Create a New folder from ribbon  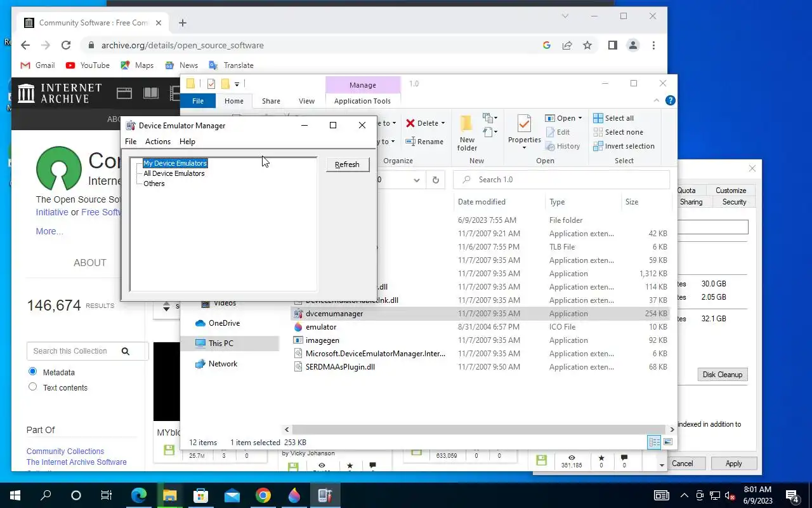click(x=467, y=133)
